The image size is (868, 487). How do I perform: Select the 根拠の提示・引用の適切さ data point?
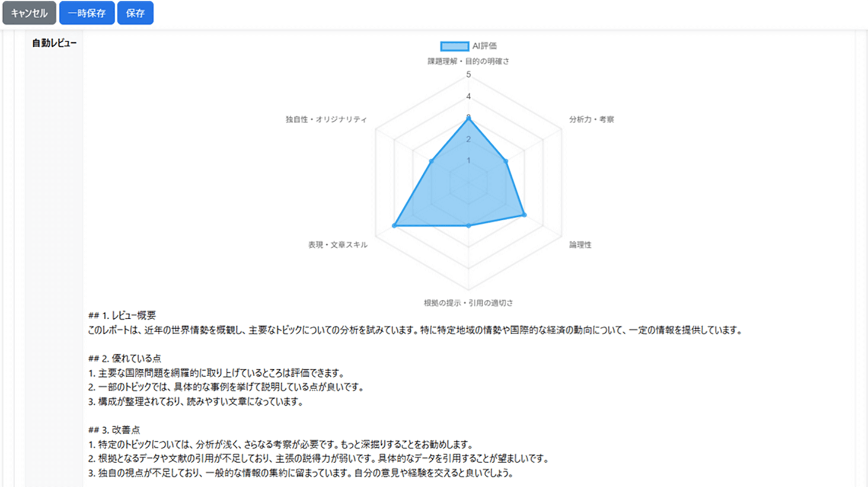[x=469, y=226]
